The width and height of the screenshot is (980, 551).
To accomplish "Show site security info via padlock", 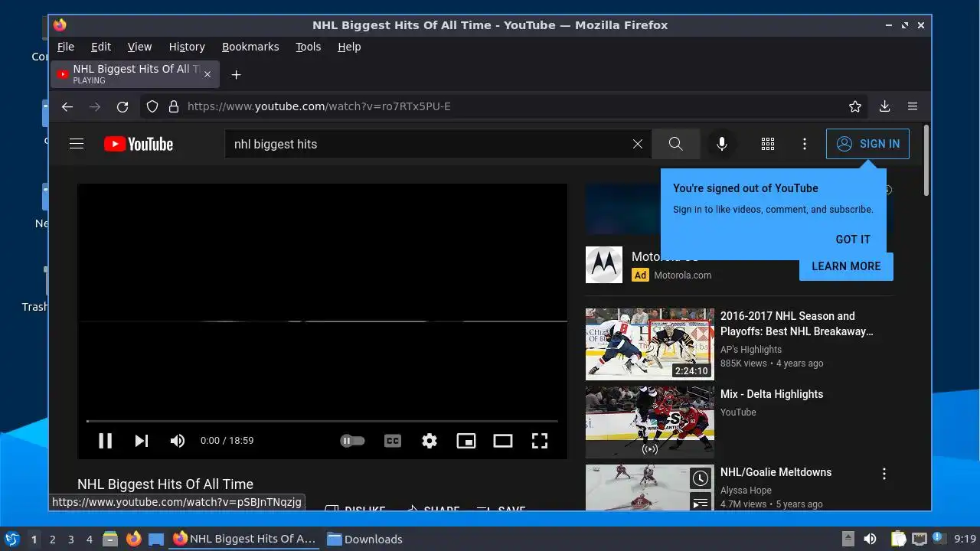I will pyautogui.click(x=174, y=106).
